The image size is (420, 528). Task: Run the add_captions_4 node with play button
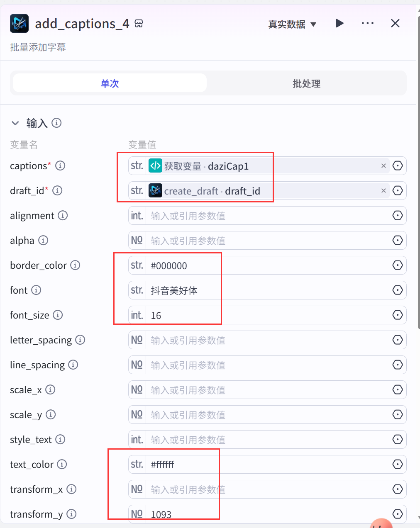(x=339, y=23)
